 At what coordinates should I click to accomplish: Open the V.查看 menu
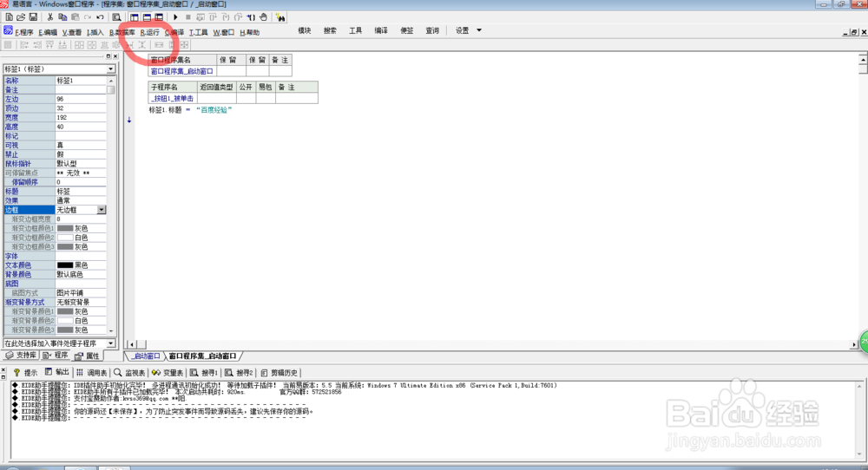[72, 33]
